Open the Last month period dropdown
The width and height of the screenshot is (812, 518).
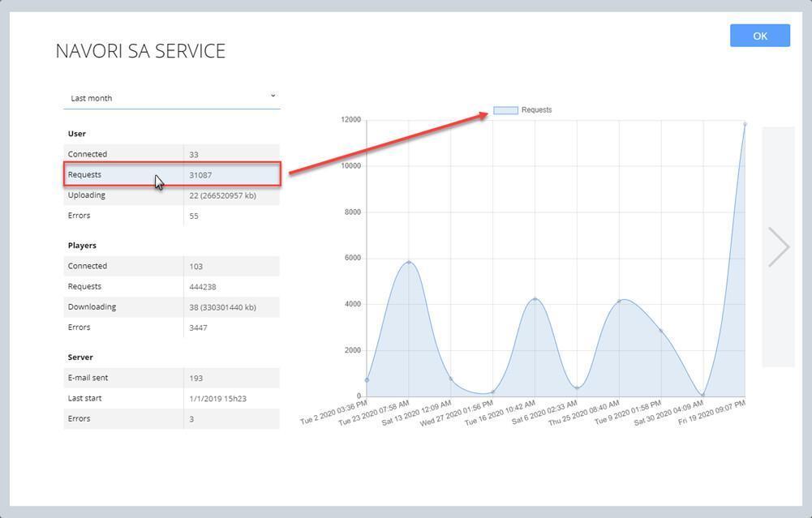point(172,98)
